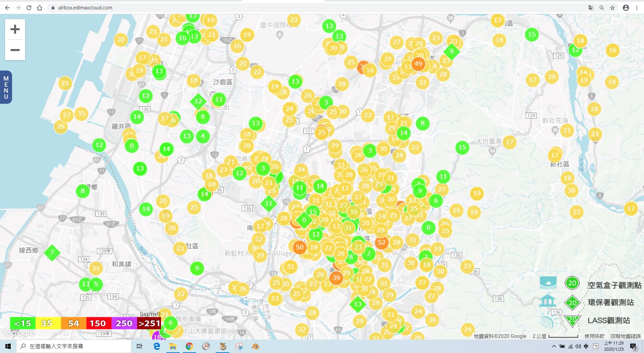Viewport: 644px width, 353px height.
Task: Pick the red 150 legend swatch
Action: point(99,323)
